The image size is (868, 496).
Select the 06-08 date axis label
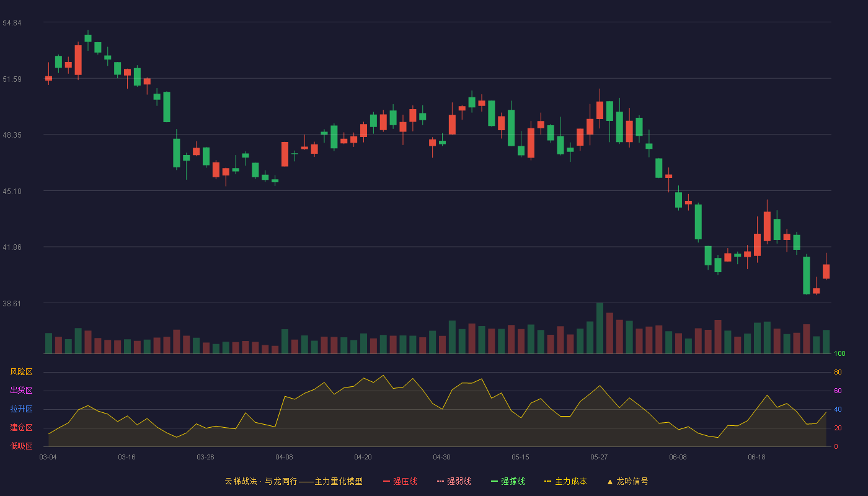[678, 457]
